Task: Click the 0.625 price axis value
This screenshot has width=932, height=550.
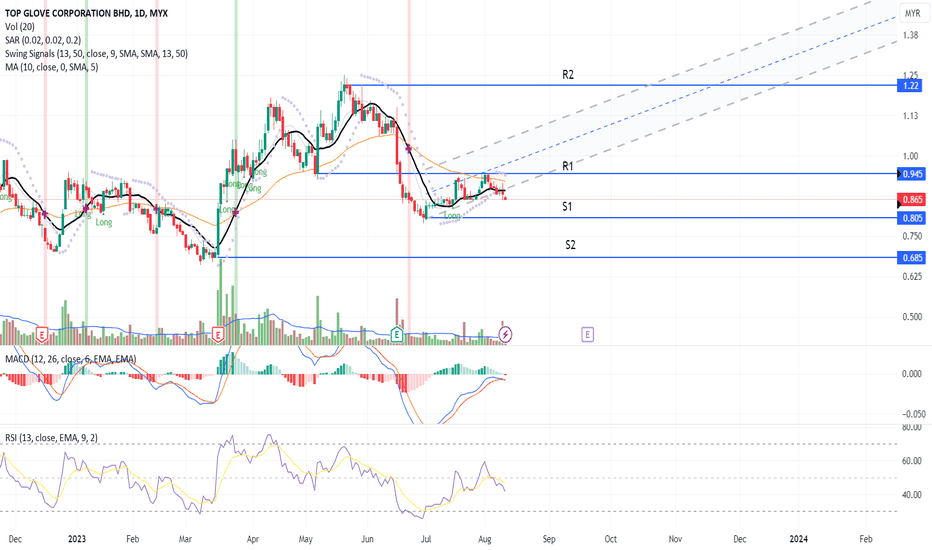Action: point(912,276)
